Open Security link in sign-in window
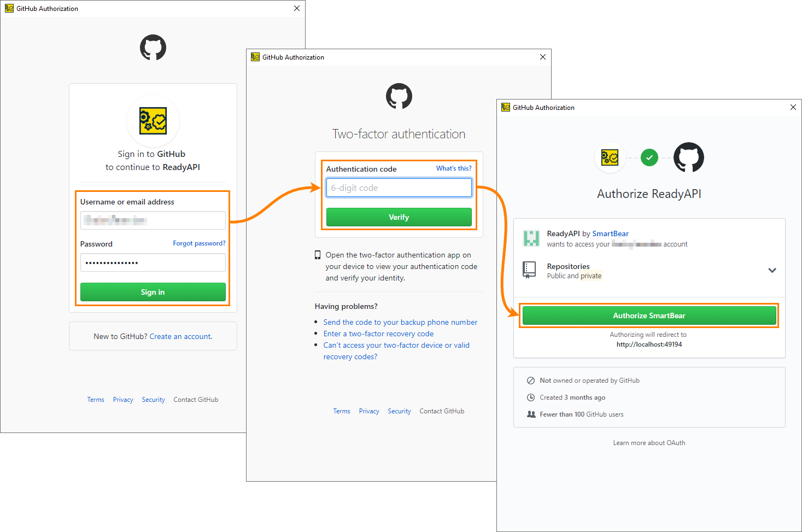Screen dimensions: 802x532 [153, 400]
